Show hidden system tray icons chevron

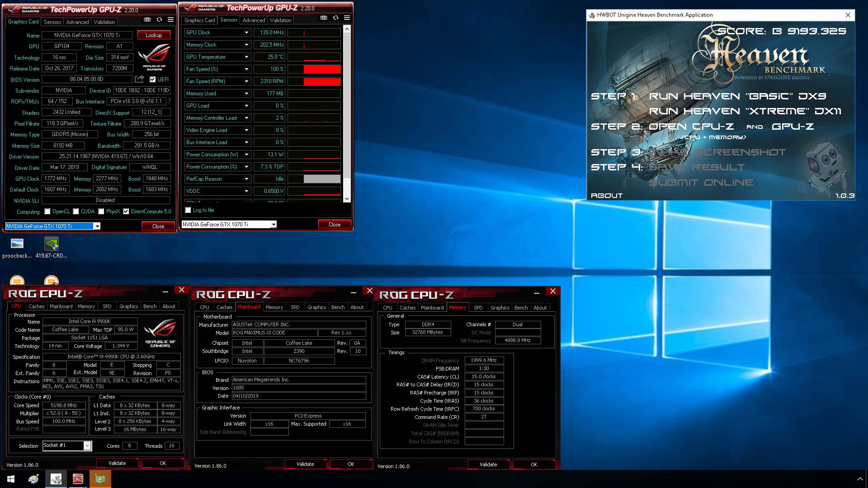click(x=860, y=479)
